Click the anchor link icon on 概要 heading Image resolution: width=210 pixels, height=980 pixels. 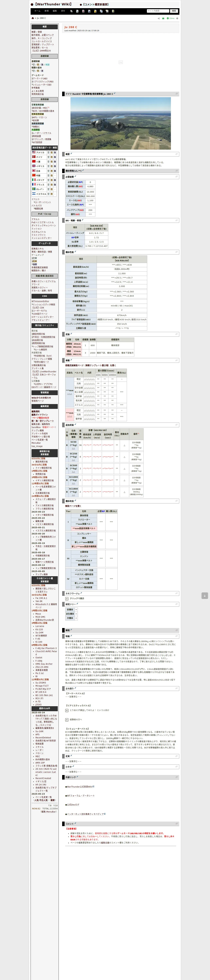(176, 154)
